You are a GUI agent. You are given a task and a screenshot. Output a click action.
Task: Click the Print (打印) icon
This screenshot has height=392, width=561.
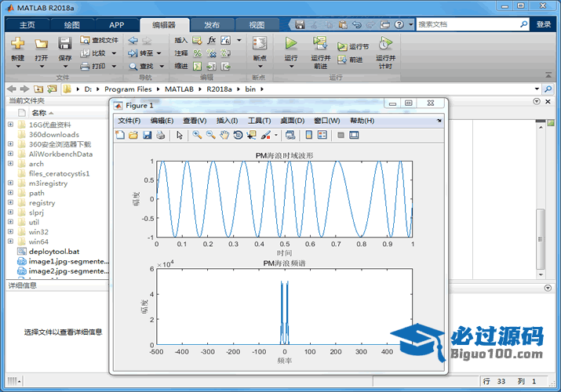point(86,66)
